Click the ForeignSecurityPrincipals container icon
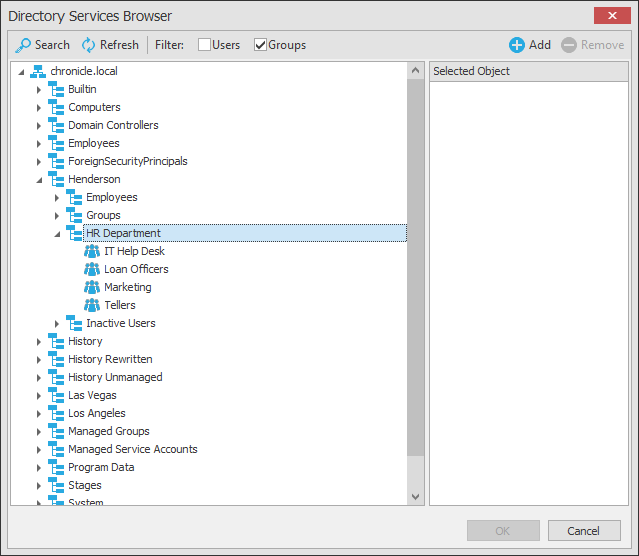Image resolution: width=639 pixels, height=556 pixels. [x=56, y=161]
